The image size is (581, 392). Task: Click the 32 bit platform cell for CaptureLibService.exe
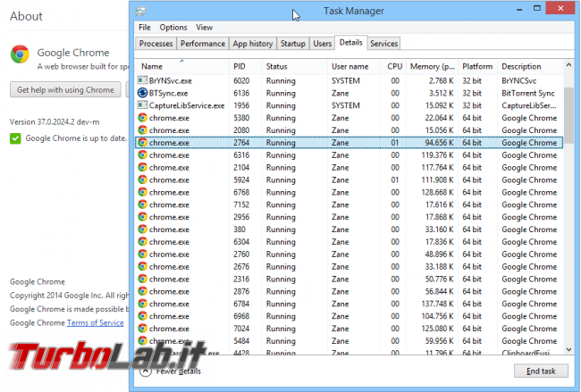[472, 105]
